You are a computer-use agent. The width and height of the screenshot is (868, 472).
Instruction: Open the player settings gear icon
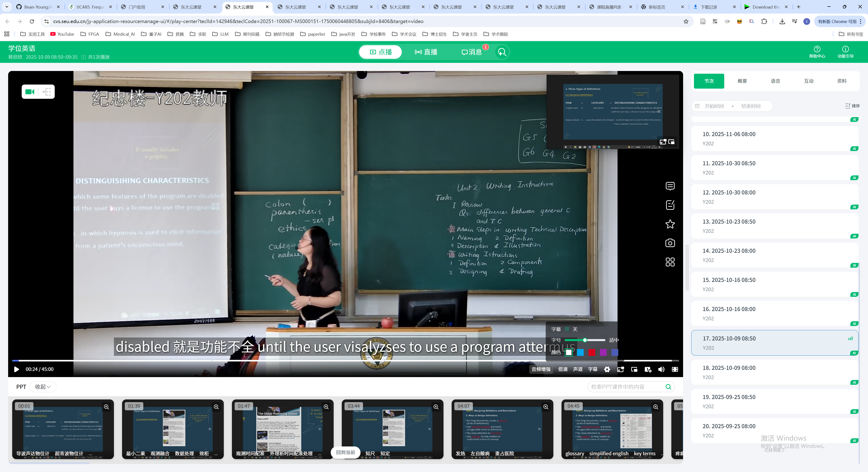(x=607, y=369)
